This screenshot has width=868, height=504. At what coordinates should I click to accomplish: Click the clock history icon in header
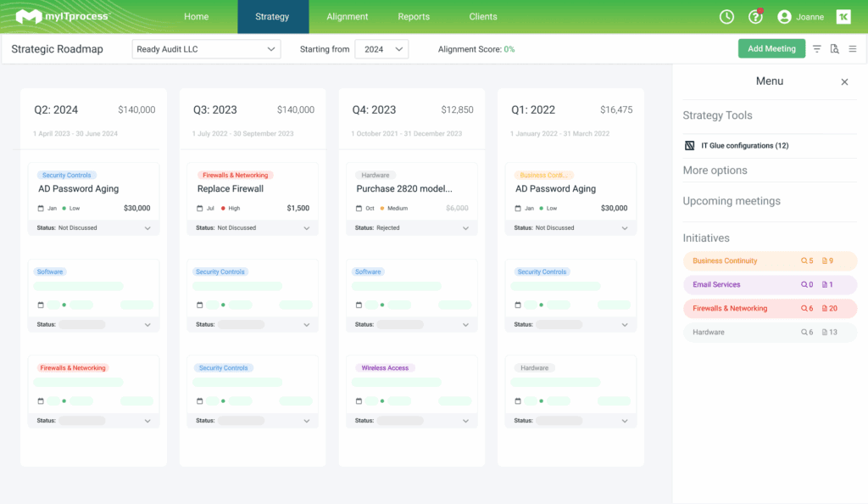pos(726,17)
